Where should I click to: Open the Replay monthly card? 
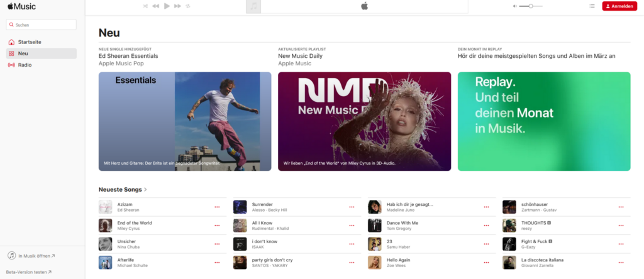coord(544,121)
